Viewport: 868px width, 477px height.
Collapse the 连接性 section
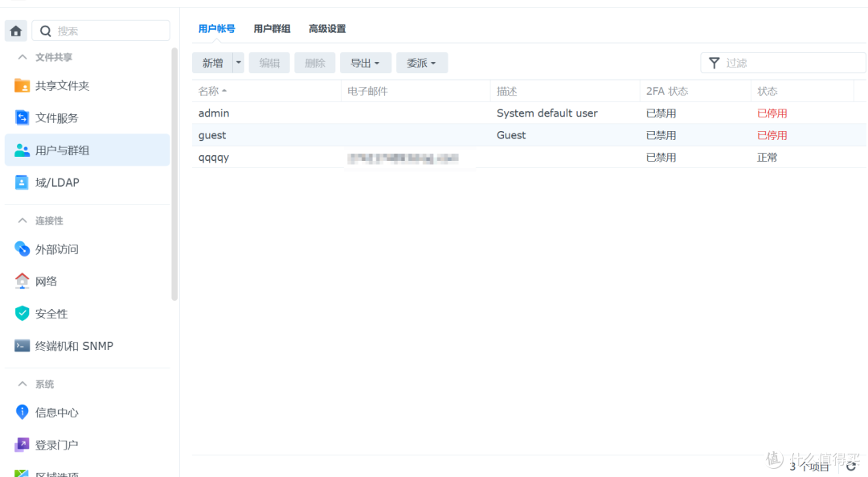click(23, 220)
